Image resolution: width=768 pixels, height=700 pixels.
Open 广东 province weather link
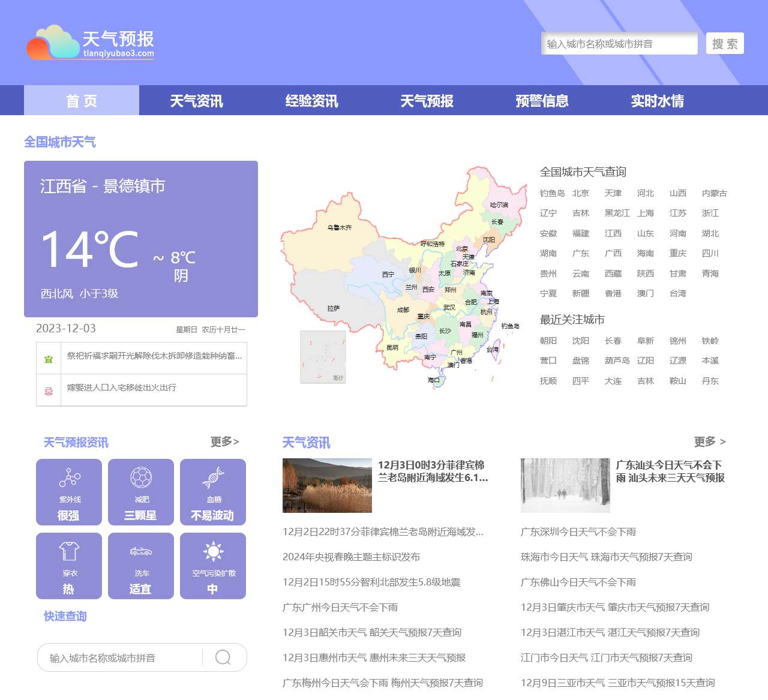[x=580, y=253]
